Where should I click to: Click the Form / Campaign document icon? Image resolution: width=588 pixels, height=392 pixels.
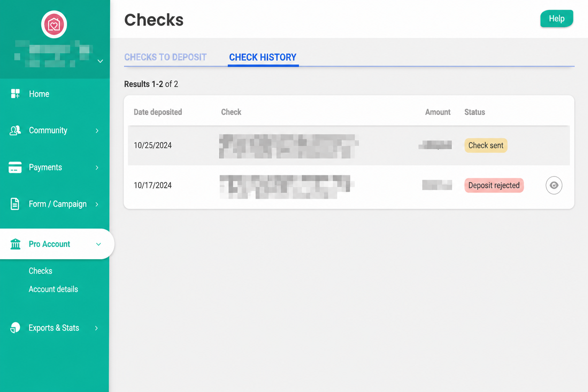coord(15,204)
